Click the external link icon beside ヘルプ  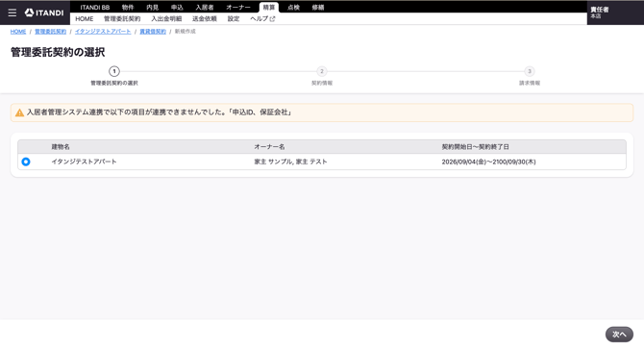272,19
